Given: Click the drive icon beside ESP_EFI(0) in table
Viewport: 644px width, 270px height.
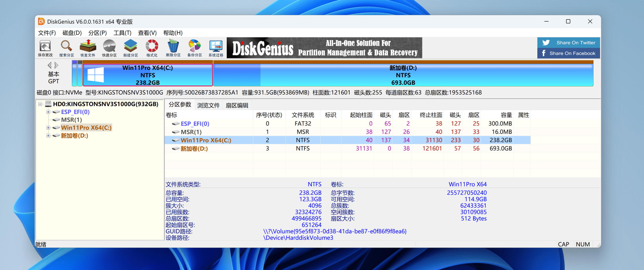Looking at the screenshot, I should tap(175, 124).
